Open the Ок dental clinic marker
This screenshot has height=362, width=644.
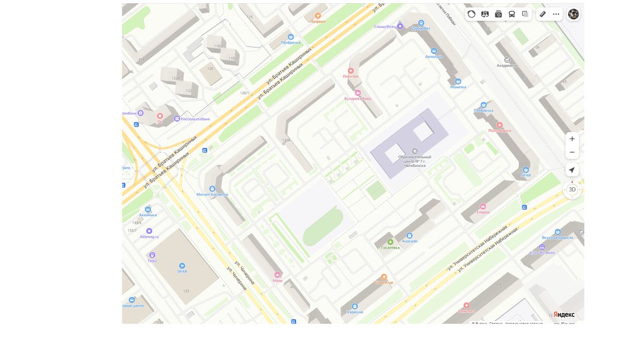click(159, 116)
